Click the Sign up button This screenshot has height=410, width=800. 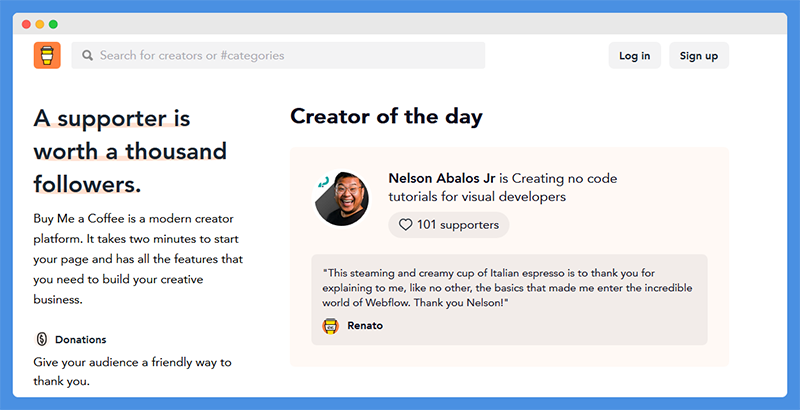coord(699,56)
